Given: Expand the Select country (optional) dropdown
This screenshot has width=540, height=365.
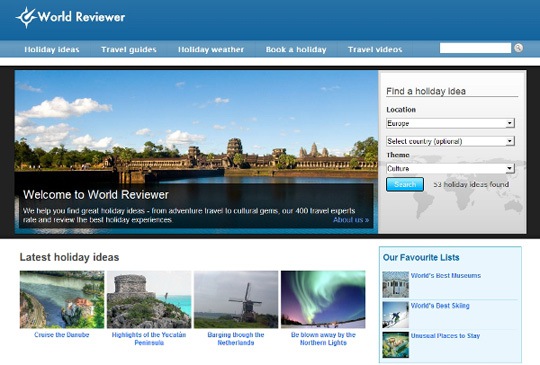Looking at the screenshot, I should point(450,141).
